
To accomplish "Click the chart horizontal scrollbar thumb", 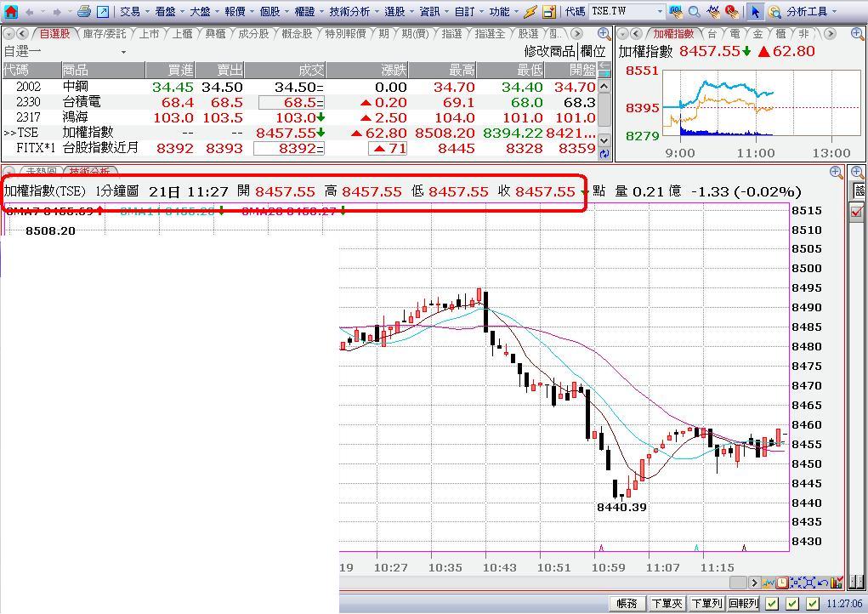I will pos(739,583).
